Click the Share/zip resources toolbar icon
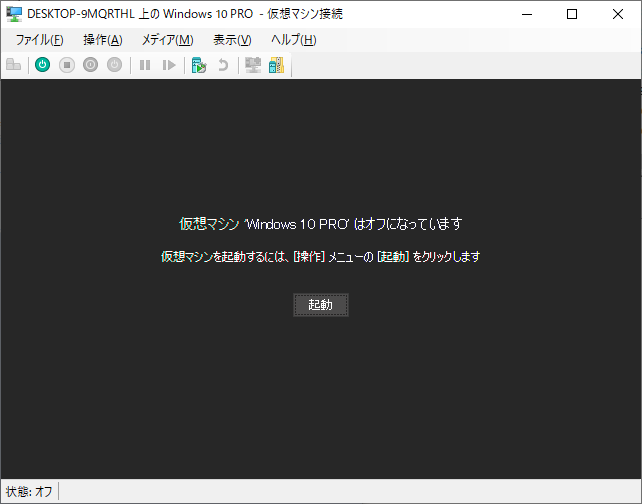The width and height of the screenshot is (642, 504). [276, 65]
